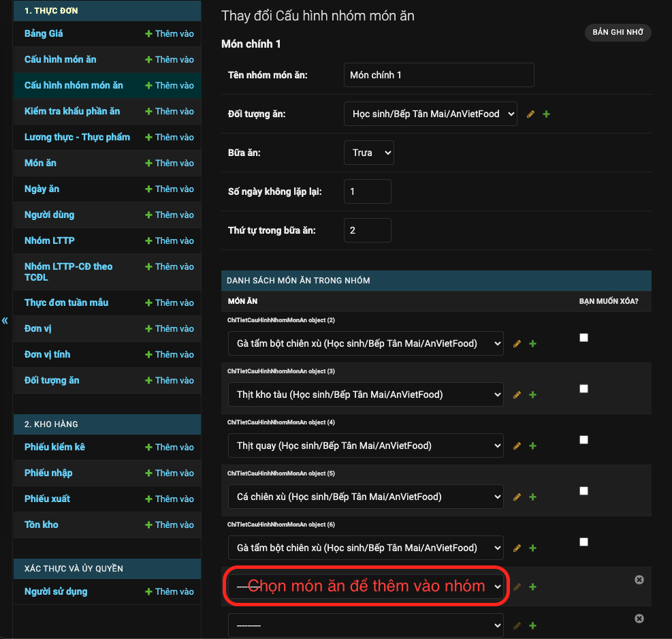Edit the selected Đối tượng ăn entry

coord(530,114)
